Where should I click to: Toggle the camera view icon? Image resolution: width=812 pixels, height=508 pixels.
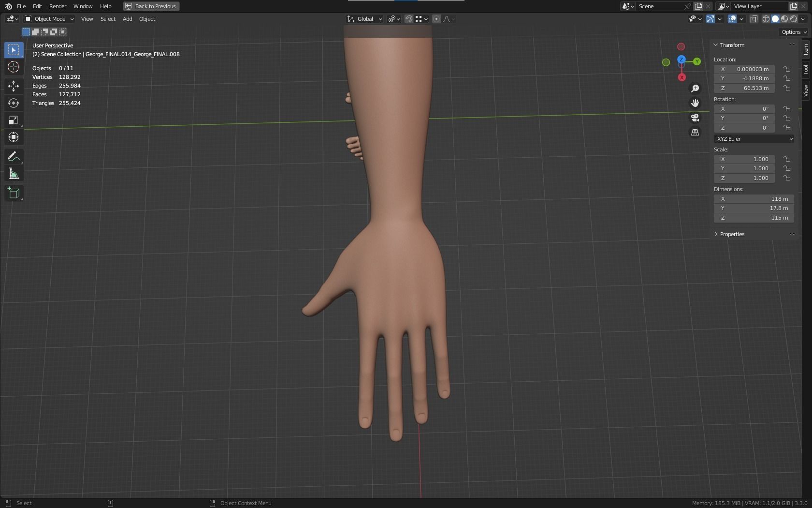[x=695, y=118]
